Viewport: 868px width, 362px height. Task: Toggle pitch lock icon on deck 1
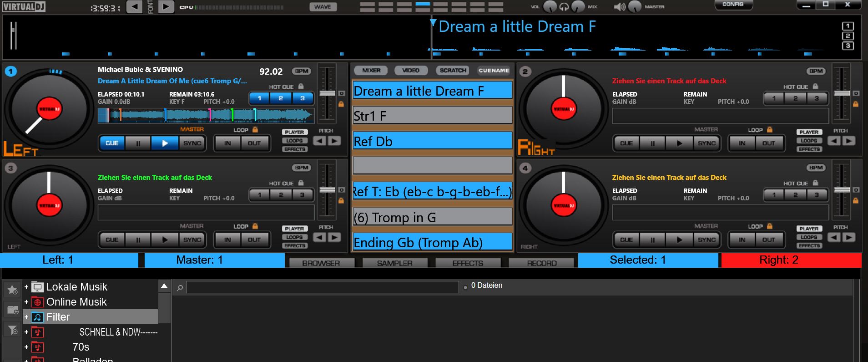click(341, 104)
